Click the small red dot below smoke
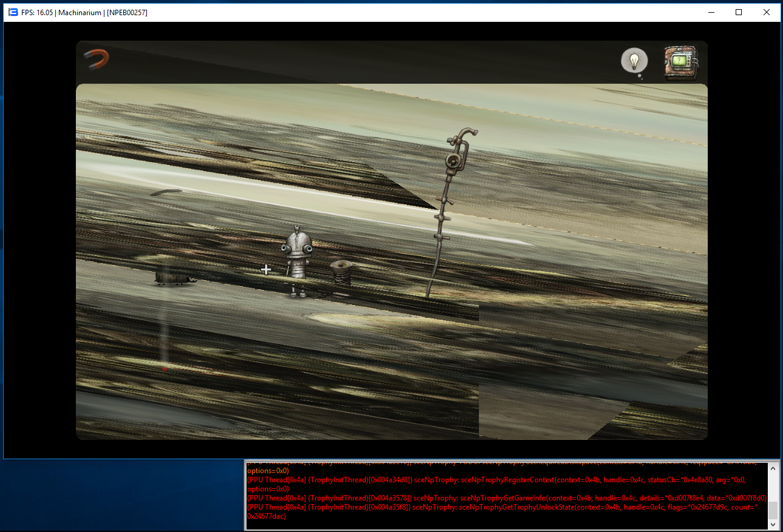783x532 pixels. [x=164, y=369]
